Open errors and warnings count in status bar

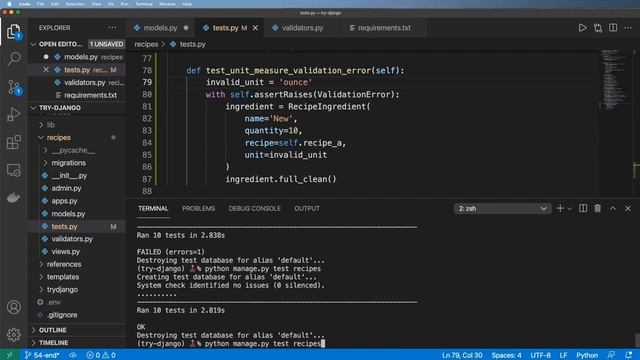click(x=101, y=355)
